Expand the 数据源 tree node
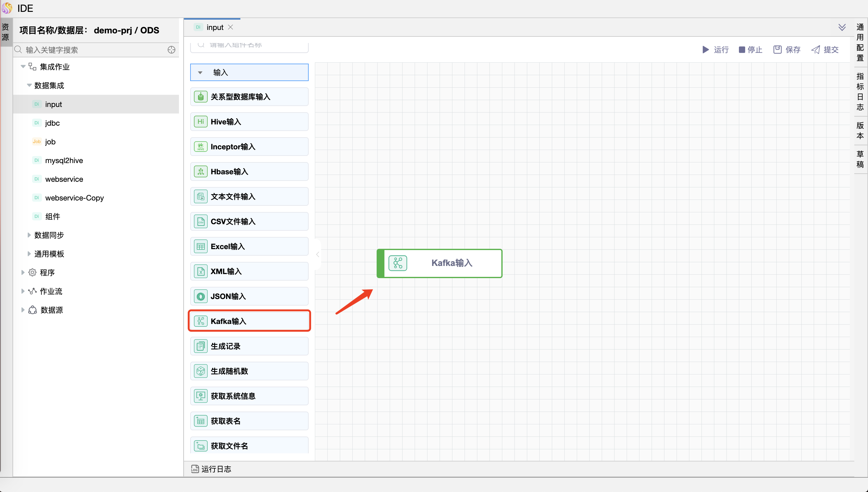 point(23,310)
